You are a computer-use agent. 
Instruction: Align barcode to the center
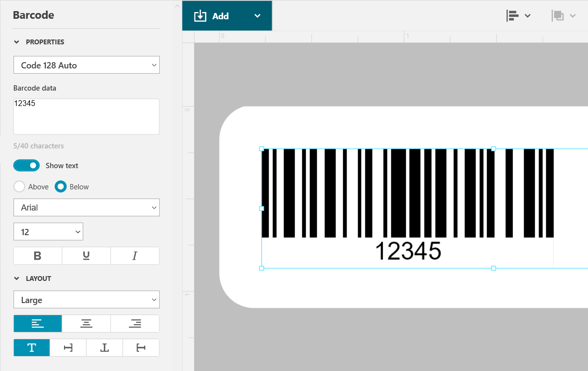tap(87, 324)
